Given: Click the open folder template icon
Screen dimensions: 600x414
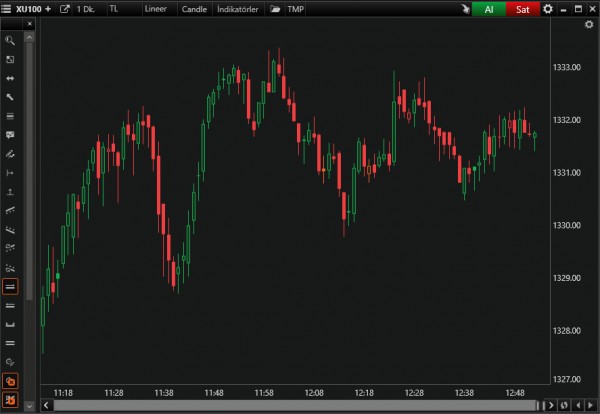Looking at the screenshot, I should 275,9.
